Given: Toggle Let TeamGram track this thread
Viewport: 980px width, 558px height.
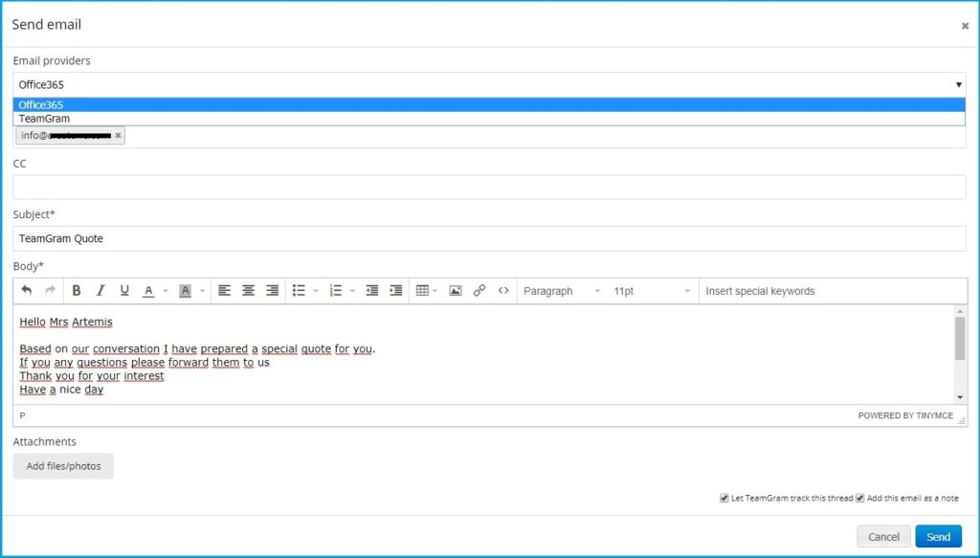Looking at the screenshot, I should [724, 498].
